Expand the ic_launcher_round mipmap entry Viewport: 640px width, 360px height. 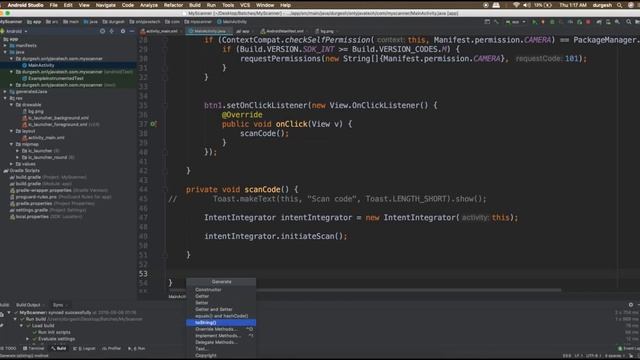tap(18, 157)
